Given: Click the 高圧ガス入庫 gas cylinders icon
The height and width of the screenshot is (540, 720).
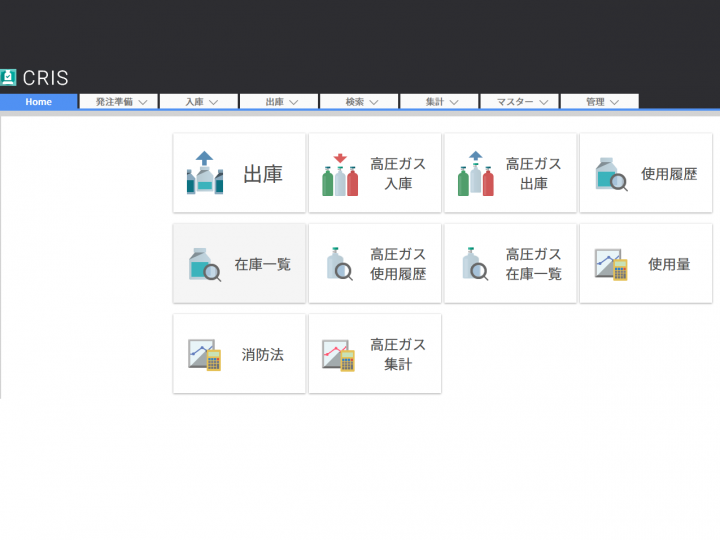Looking at the screenshot, I should tap(340, 174).
